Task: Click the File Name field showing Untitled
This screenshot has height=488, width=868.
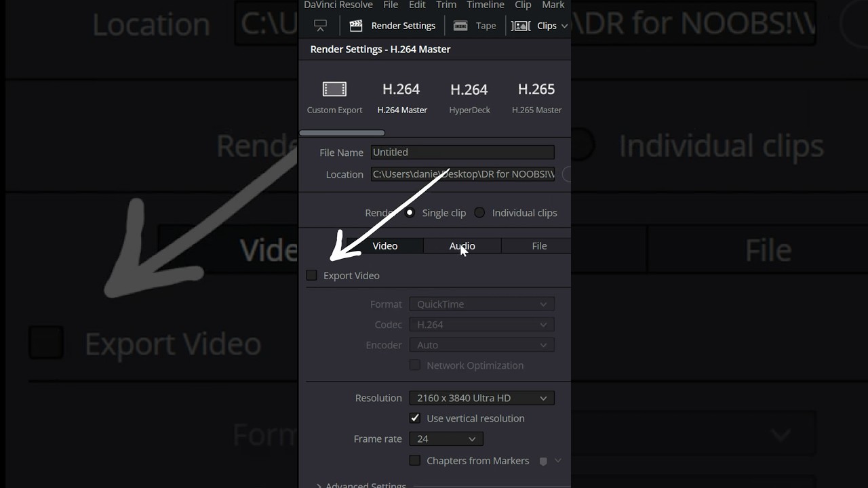Action: (x=462, y=152)
